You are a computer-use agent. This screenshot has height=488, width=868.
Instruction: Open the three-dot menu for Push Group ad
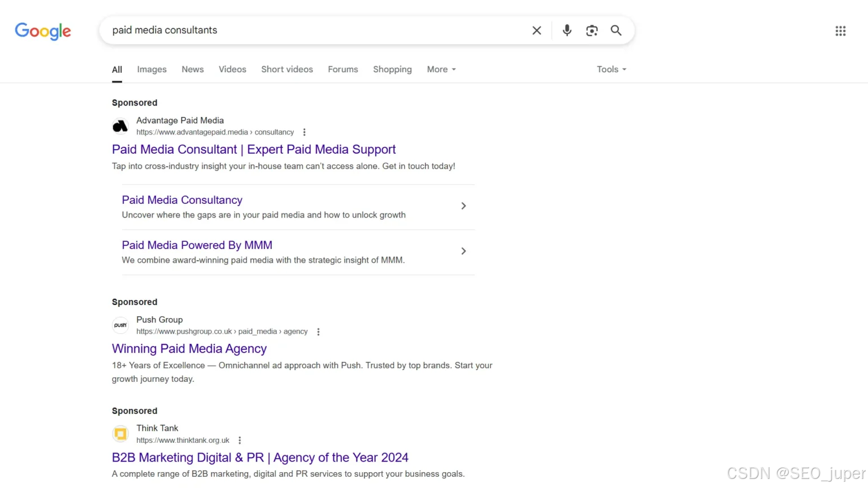click(x=318, y=332)
